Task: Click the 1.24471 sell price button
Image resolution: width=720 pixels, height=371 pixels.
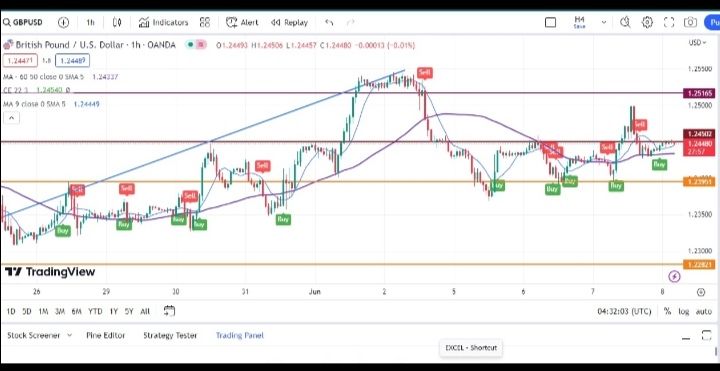Action: click(x=20, y=60)
